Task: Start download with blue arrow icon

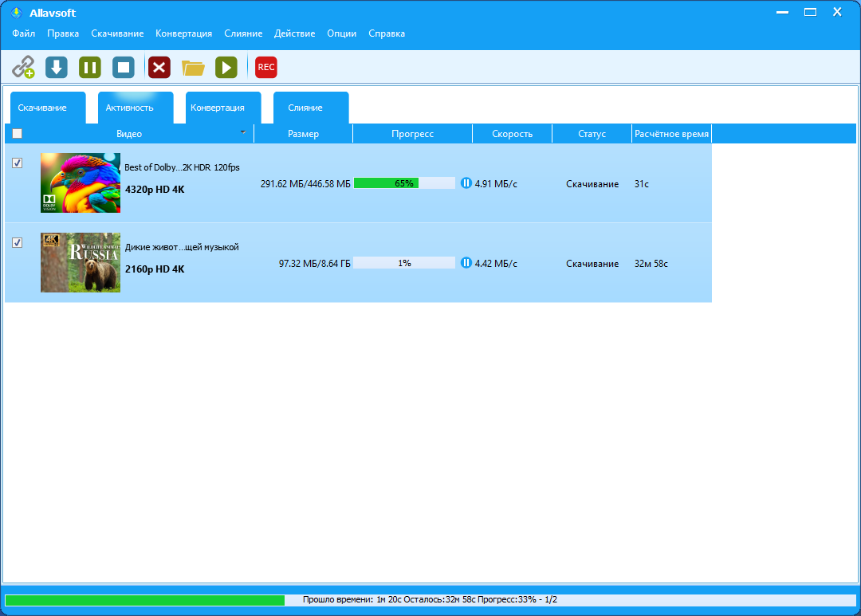Action: point(57,67)
